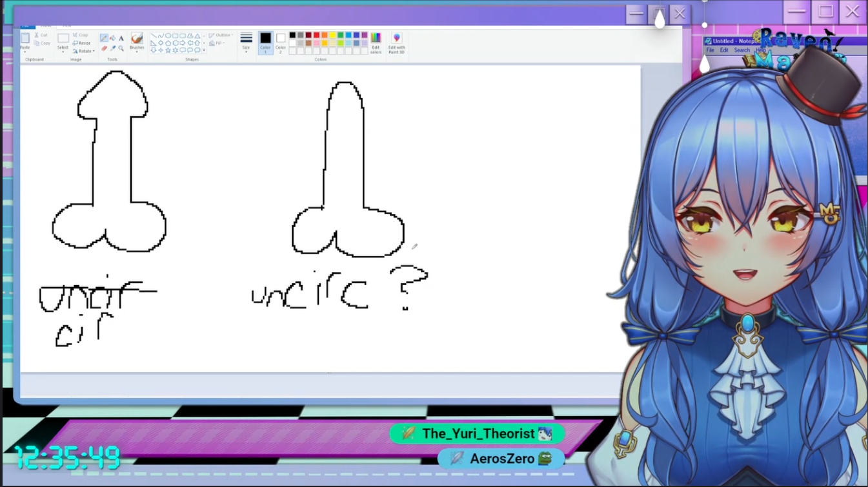Pick the black color swatch
This screenshot has height=487, width=868.
pyautogui.click(x=292, y=35)
